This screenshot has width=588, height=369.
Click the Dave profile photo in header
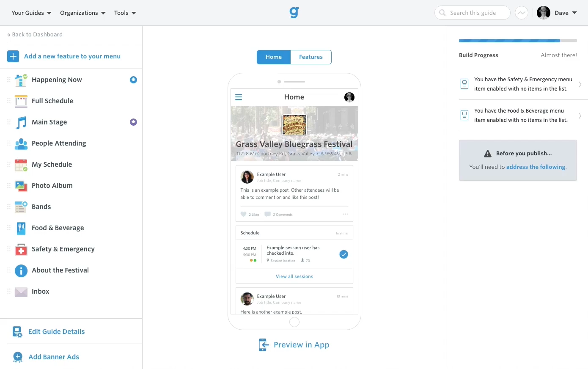[544, 13]
